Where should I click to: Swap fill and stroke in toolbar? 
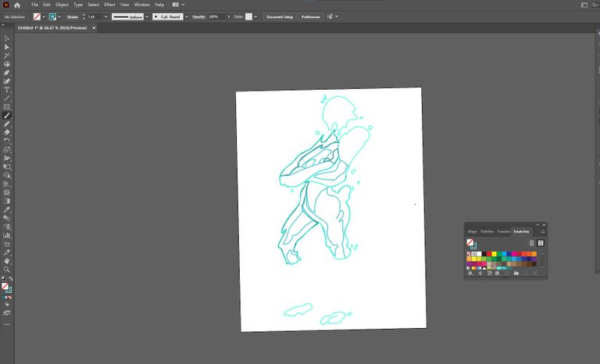[x=11, y=279]
